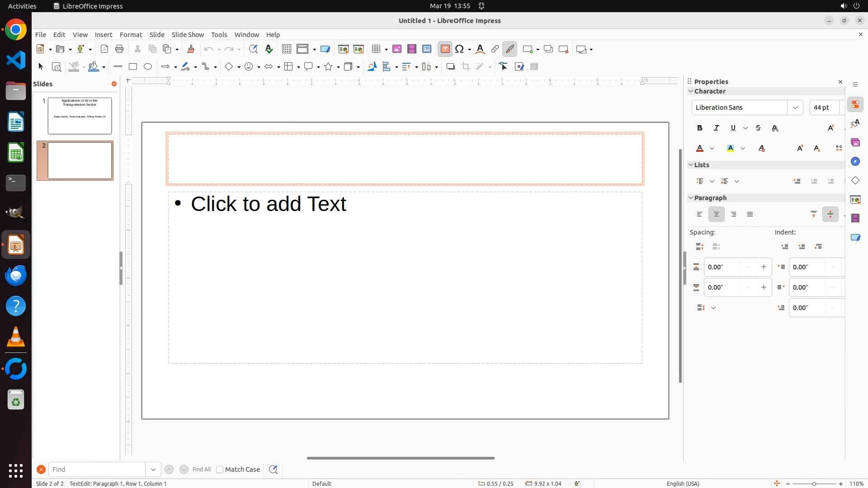868x488 pixels.
Task: Set paragraph alignment to right
Action: (x=733, y=215)
